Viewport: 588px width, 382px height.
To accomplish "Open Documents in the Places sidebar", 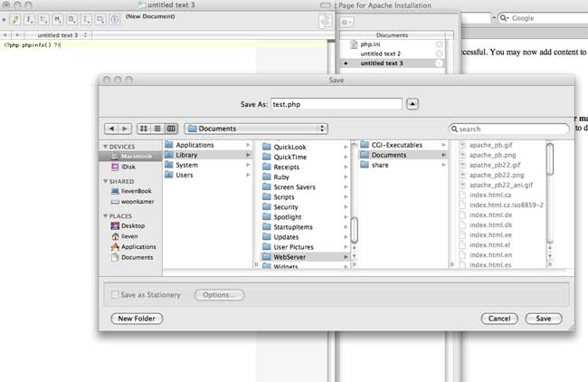I will [130, 257].
